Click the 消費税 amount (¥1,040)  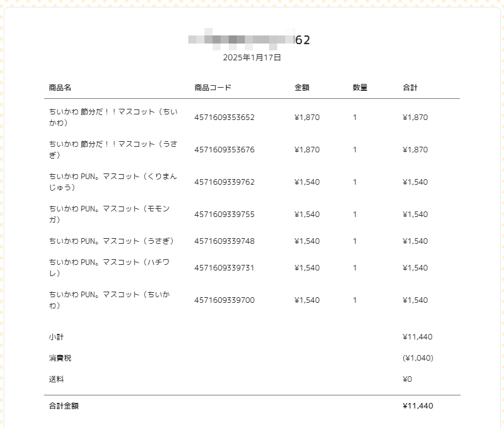click(418, 358)
